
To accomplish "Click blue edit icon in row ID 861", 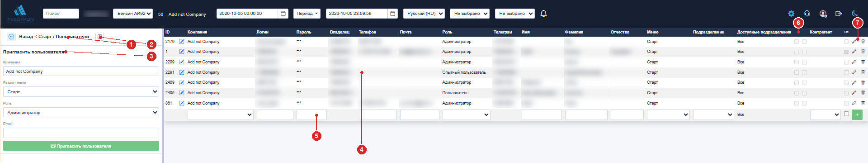I will (182, 103).
